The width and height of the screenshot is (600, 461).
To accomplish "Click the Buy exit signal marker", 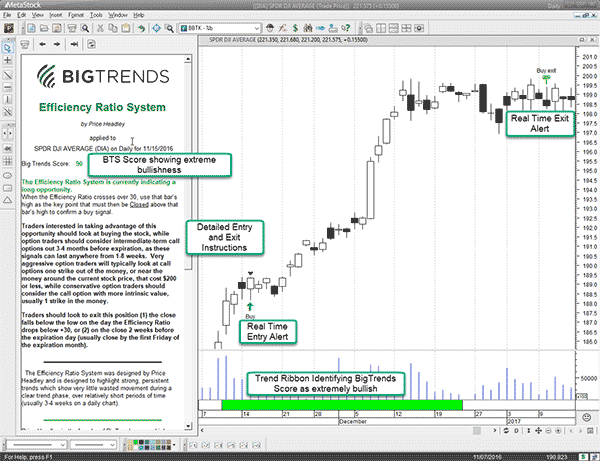I will [546, 78].
